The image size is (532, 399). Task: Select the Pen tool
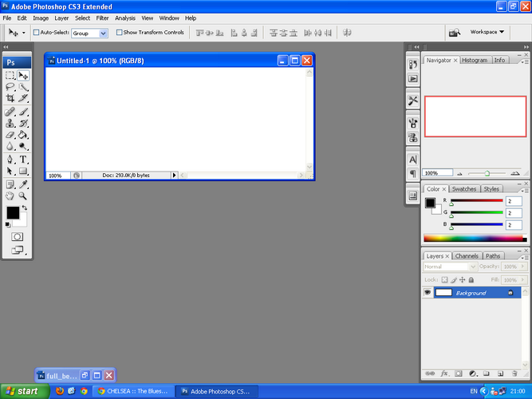coord(10,160)
